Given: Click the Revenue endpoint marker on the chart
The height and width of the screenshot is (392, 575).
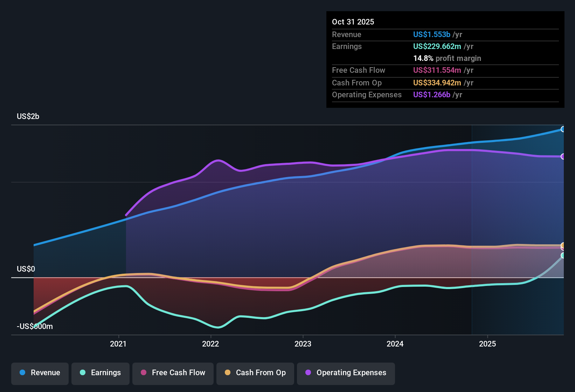Looking at the screenshot, I should tap(563, 129).
